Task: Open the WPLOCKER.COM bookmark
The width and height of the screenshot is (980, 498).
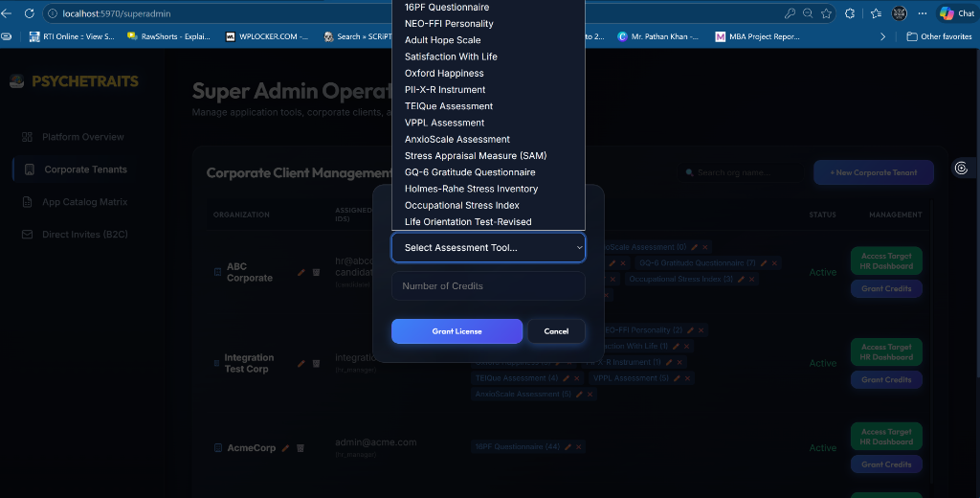Action: [267, 37]
